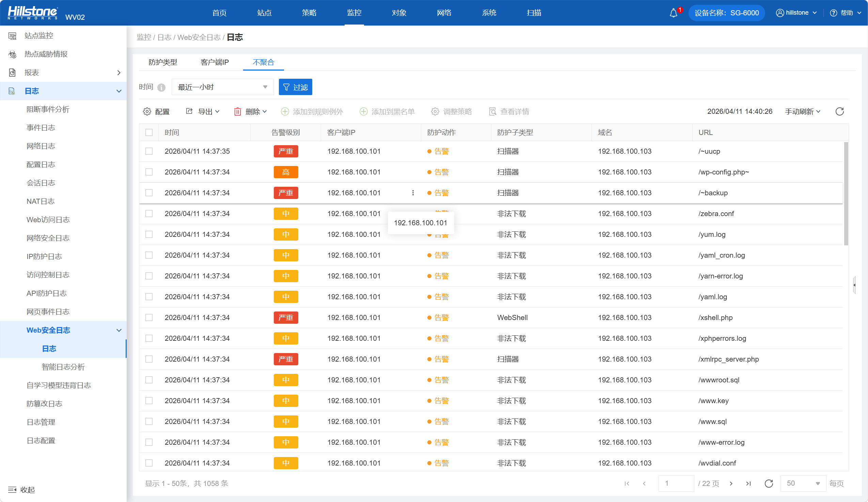Open 智能日志分析 in sidebar

[63, 367]
